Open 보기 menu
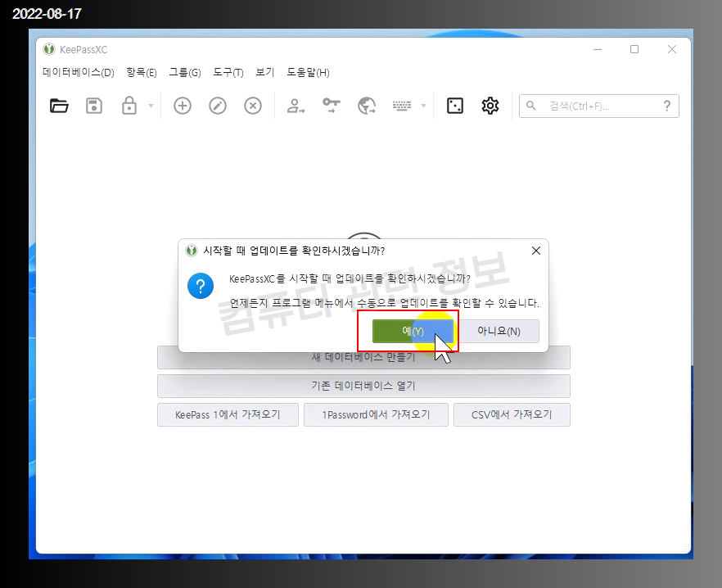722x588 pixels. pos(264,72)
